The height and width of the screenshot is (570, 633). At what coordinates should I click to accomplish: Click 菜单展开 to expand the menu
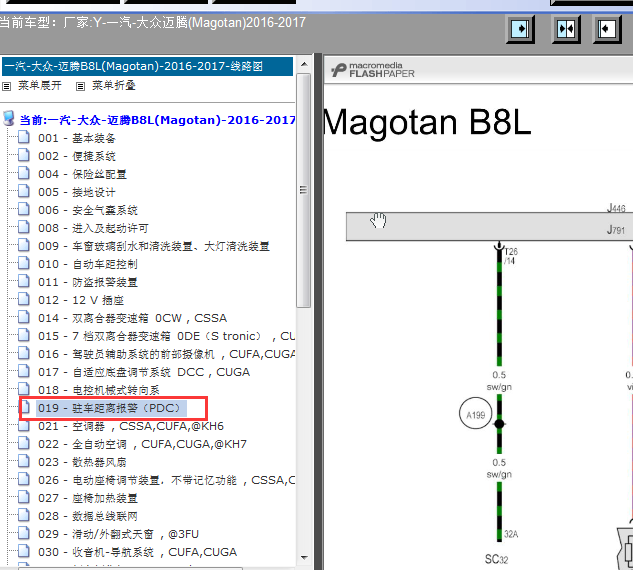click(x=40, y=86)
